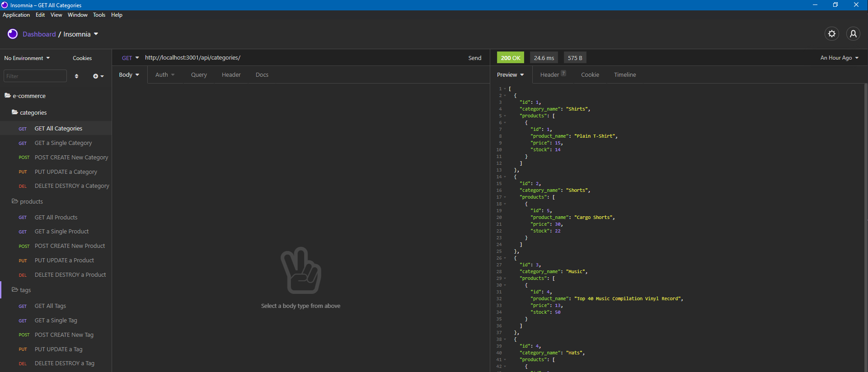Click the 24.6 ms response time badge
The height and width of the screenshot is (372, 868).
coord(544,58)
